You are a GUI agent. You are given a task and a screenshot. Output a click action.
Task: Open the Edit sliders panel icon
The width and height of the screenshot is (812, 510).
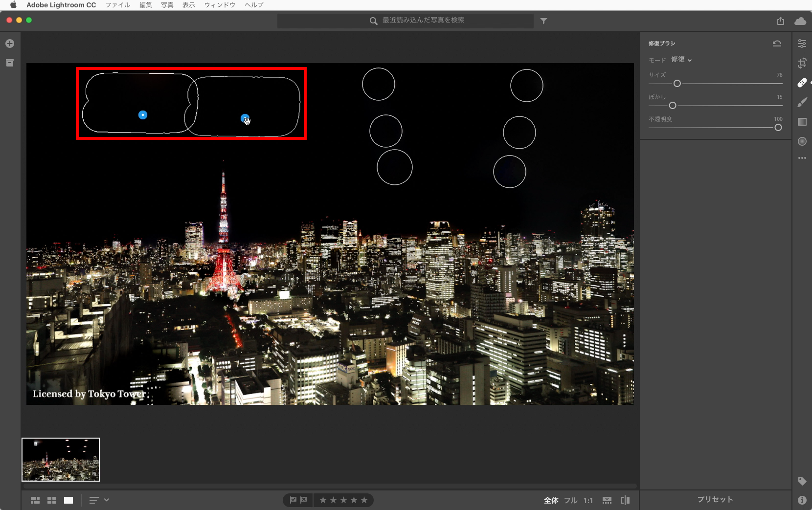[x=802, y=44]
